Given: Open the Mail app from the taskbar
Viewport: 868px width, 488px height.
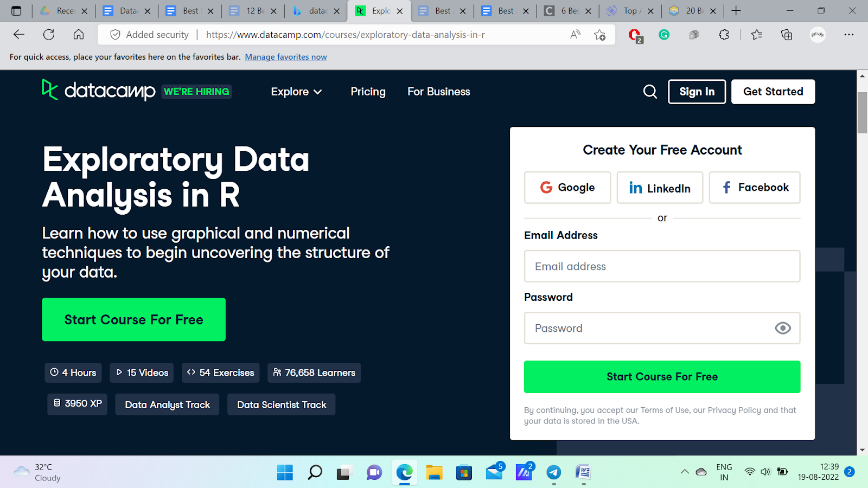Looking at the screenshot, I should tap(494, 472).
